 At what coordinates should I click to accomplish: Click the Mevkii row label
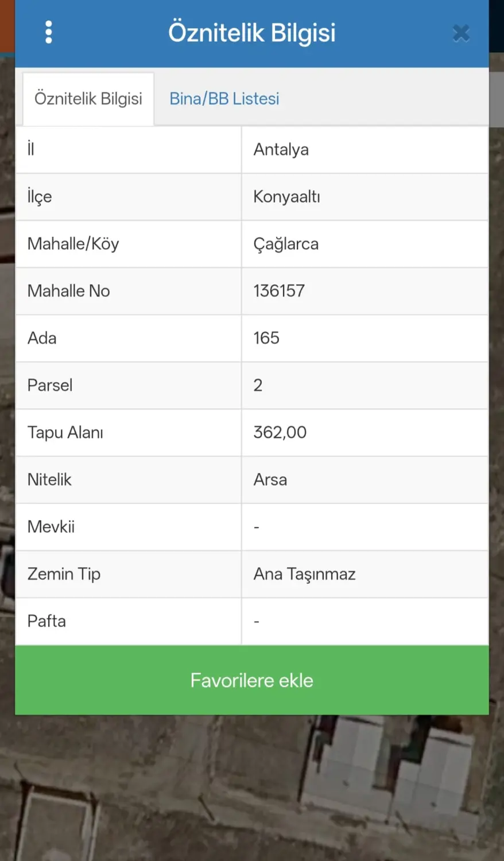tap(51, 527)
